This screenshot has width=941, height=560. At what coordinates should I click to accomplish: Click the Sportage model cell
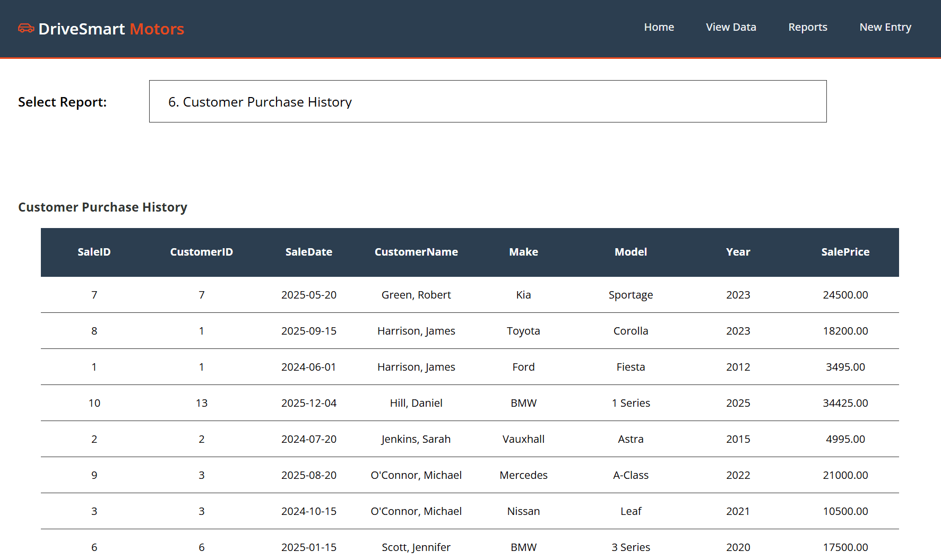tap(631, 295)
